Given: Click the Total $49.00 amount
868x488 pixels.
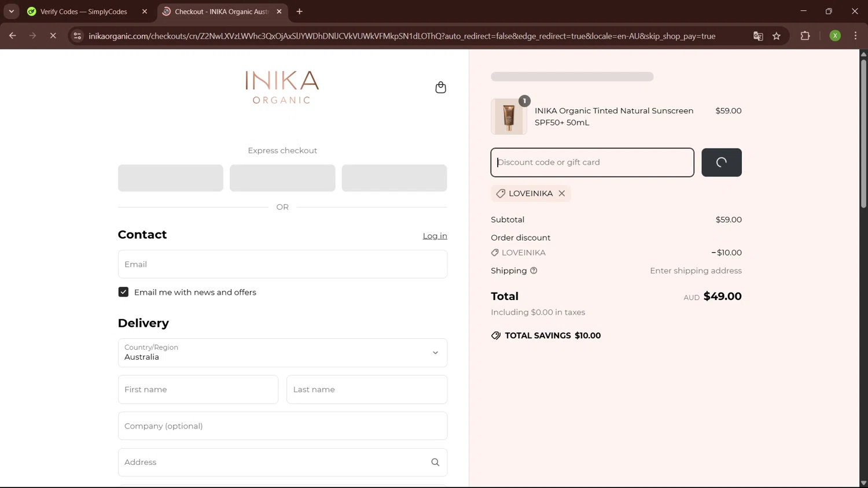Looking at the screenshot, I should [x=722, y=297].
